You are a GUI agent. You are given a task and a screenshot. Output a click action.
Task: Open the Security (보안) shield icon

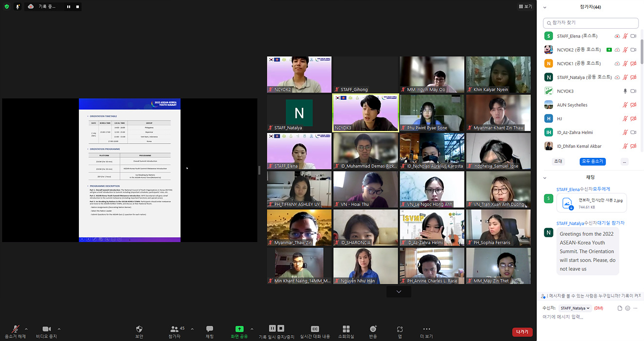click(139, 330)
